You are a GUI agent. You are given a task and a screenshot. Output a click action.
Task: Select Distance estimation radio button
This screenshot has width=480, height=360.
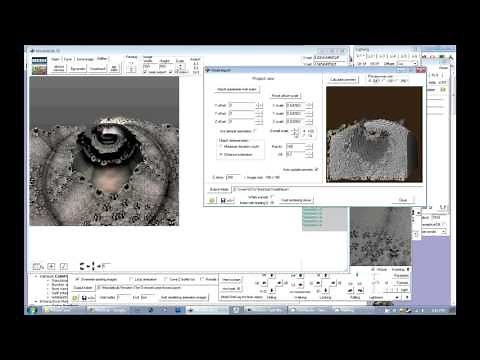point(221,154)
